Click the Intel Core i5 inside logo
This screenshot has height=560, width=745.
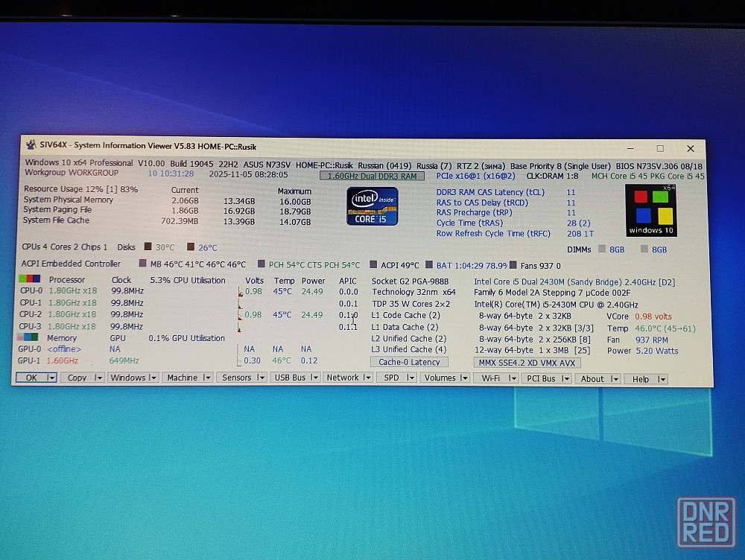click(372, 206)
